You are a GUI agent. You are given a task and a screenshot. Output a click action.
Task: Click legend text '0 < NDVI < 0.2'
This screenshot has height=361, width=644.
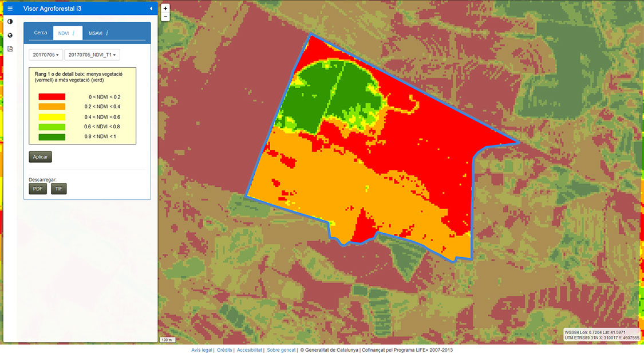105,97
